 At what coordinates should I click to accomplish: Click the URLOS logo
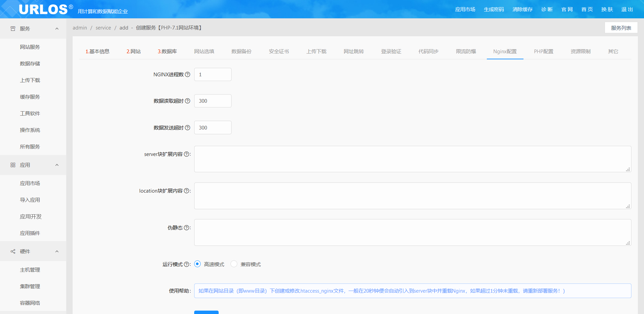[x=43, y=9]
